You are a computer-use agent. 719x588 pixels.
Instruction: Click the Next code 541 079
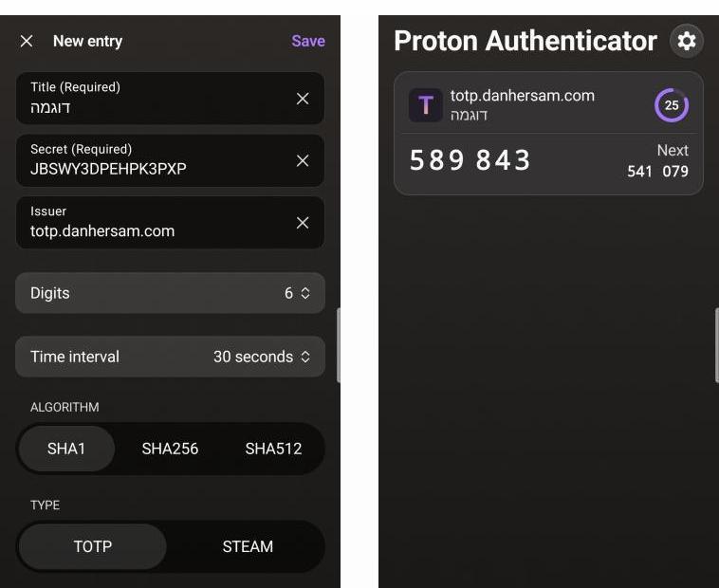coord(657,171)
